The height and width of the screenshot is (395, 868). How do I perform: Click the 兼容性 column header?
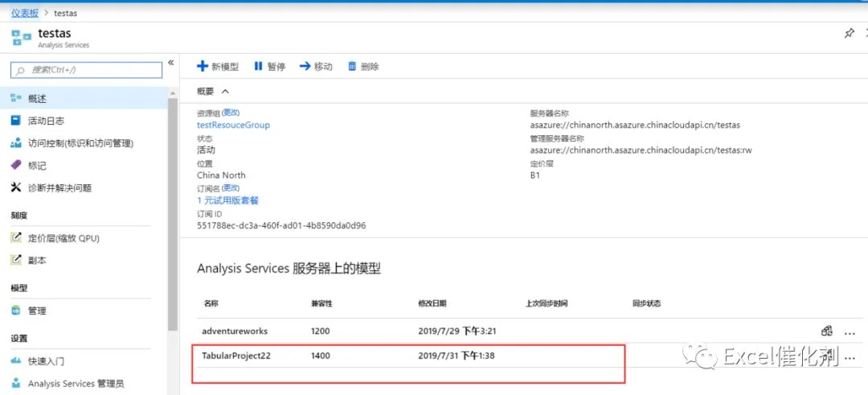tap(321, 303)
